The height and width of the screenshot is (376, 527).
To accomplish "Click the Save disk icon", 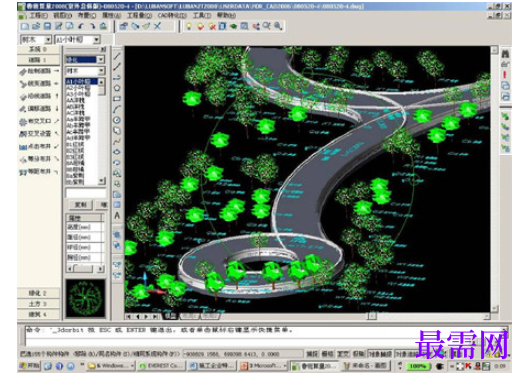I will point(47,26).
